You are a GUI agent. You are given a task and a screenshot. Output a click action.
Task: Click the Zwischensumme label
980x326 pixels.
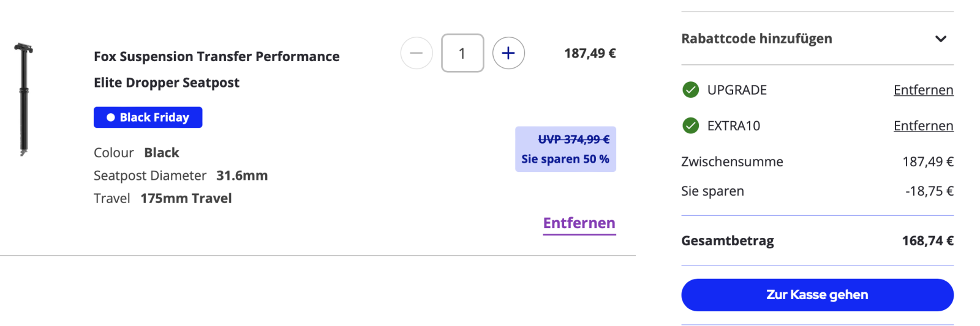pyautogui.click(x=732, y=161)
